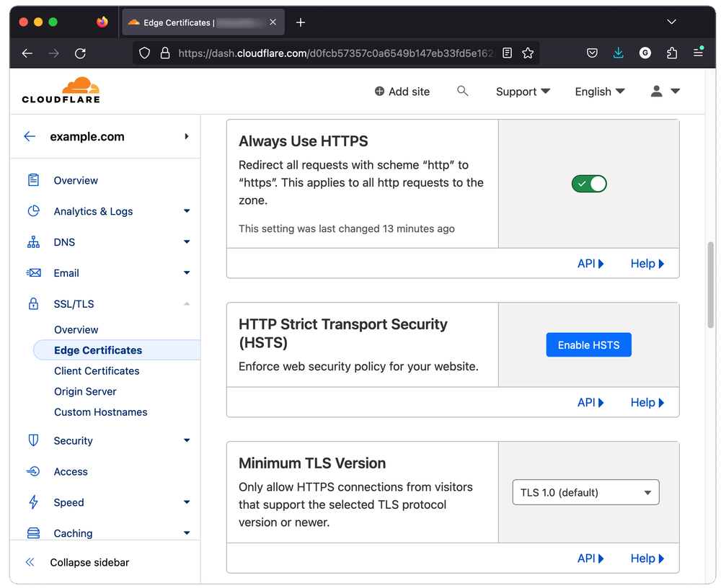This screenshot has width=721, height=588.
Task: Open Firefox hamburger application menu
Action: [x=698, y=53]
